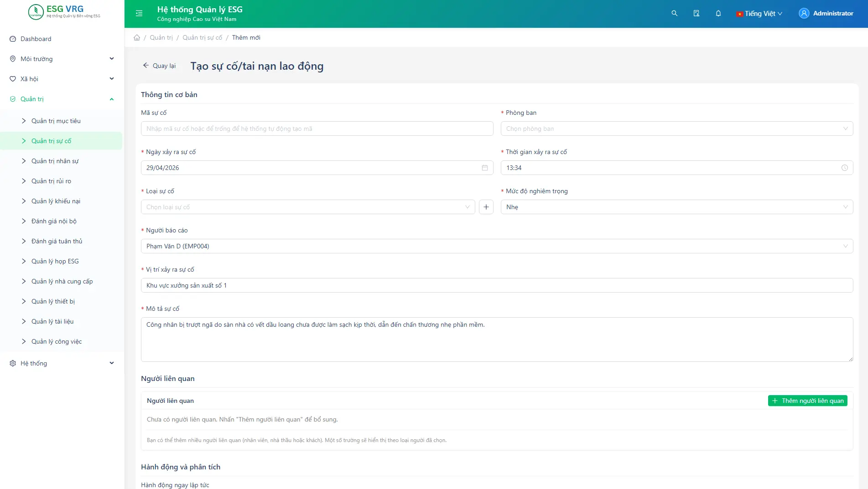Click the Thêm mới breadcrumb text
This screenshot has width=868, height=489.
(246, 37)
